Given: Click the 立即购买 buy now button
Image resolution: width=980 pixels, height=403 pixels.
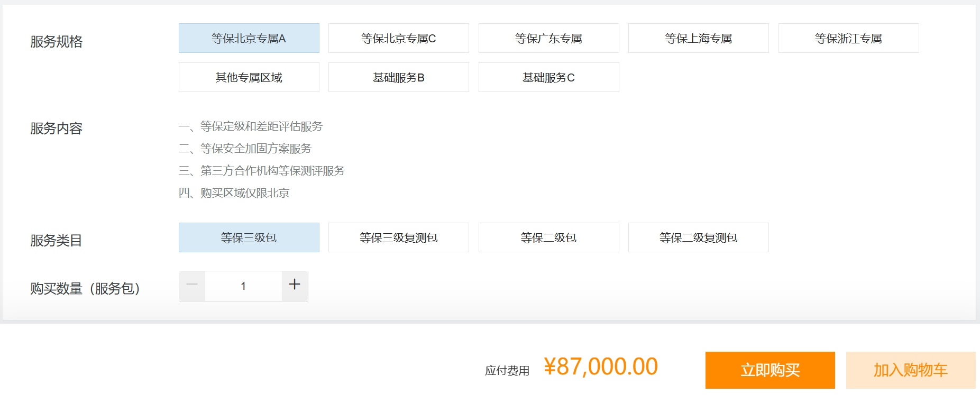Looking at the screenshot, I should (770, 370).
